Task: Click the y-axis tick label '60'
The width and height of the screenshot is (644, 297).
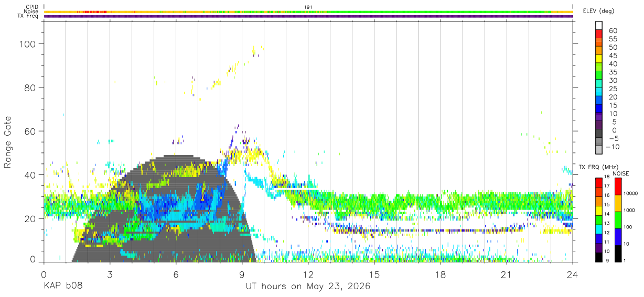Action: coord(30,131)
